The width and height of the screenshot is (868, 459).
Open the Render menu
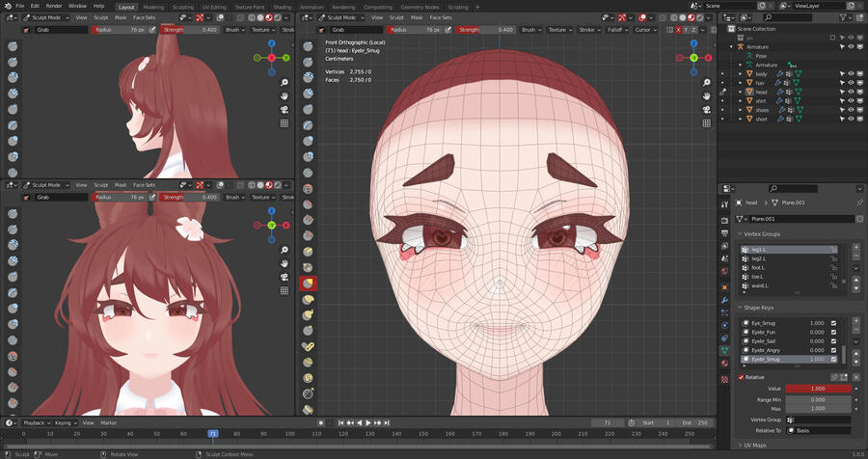pyautogui.click(x=54, y=6)
